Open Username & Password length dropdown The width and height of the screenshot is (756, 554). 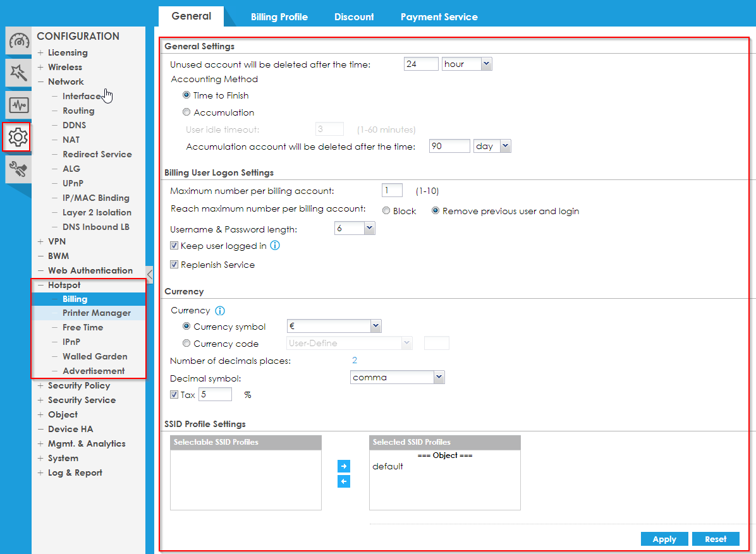click(x=355, y=229)
